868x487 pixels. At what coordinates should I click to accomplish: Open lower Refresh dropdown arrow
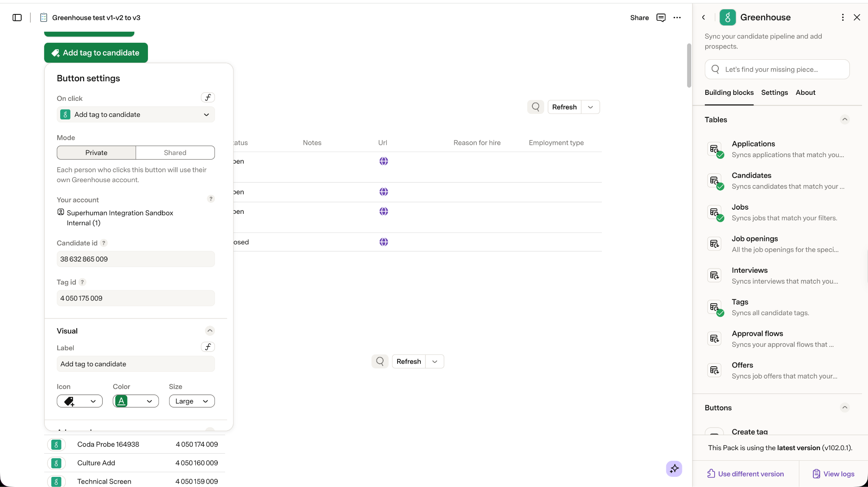435,361
